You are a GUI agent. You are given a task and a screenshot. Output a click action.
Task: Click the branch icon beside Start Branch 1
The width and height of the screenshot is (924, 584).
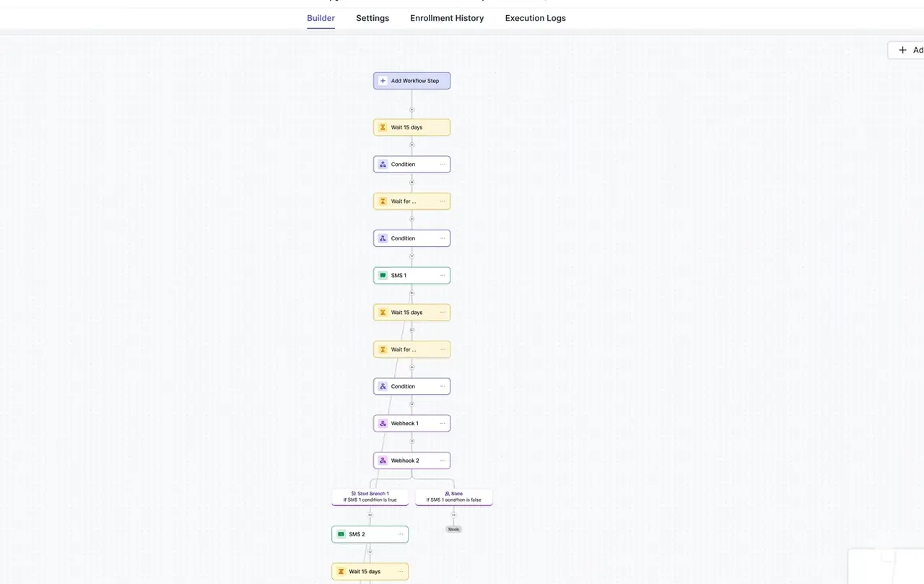[354, 494]
